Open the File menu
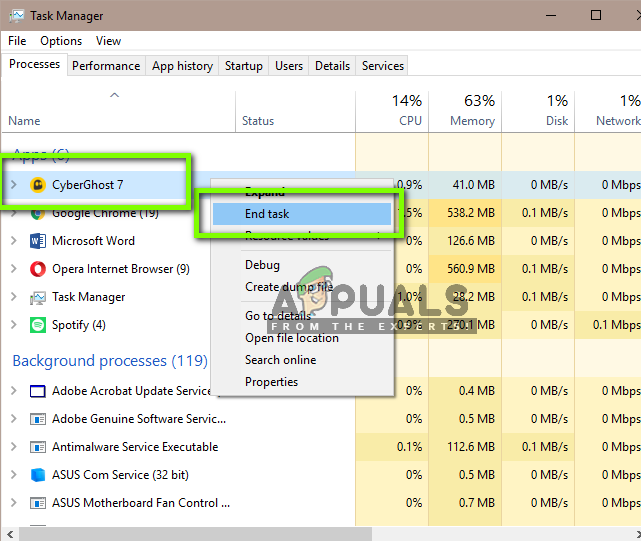Image resolution: width=641 pixels, height=541 pixels. click(17, 41)
